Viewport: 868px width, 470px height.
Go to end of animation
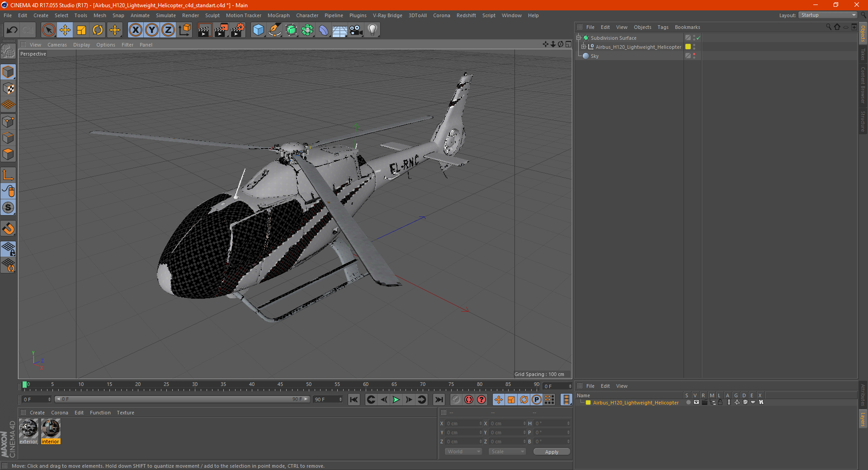click(439, 399)
